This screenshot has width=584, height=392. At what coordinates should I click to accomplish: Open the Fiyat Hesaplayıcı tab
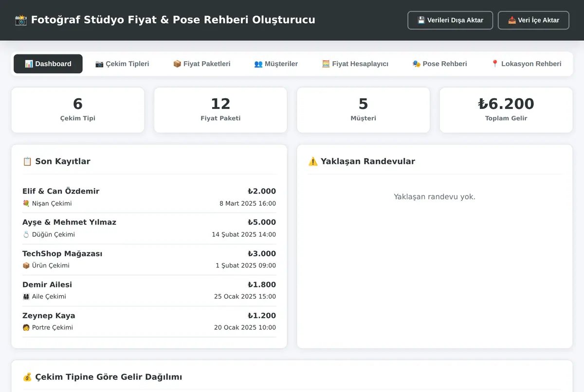(x=355, y=64)
